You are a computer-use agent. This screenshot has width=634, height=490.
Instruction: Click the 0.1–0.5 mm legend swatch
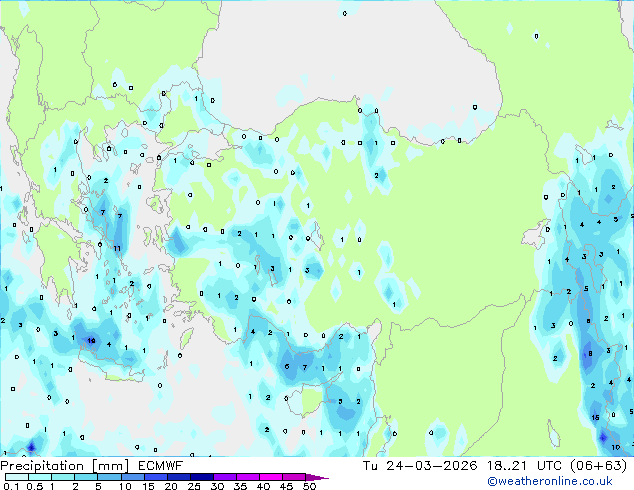coord(17,477)
